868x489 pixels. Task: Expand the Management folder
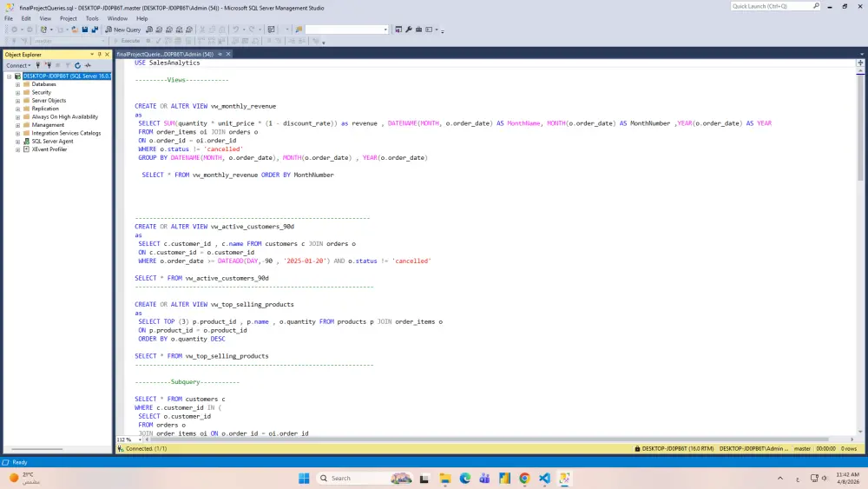point(17,124)
